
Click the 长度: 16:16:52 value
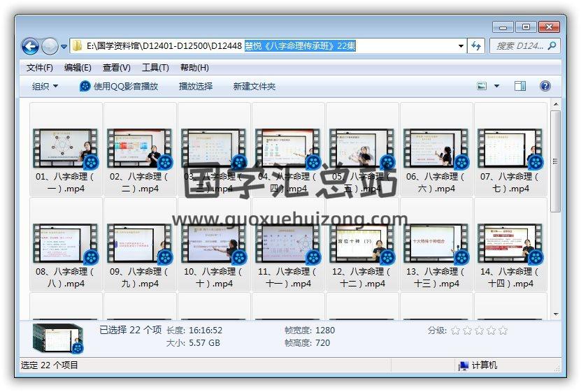pos(206,331)
